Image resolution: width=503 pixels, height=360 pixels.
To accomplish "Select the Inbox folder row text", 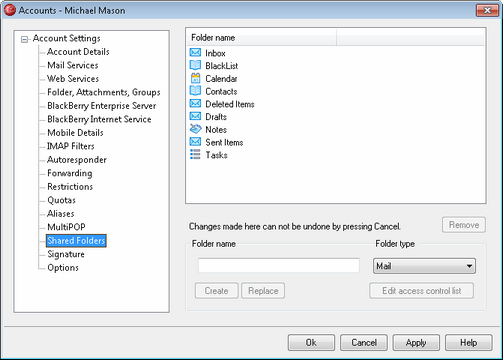I will (215, 53).
